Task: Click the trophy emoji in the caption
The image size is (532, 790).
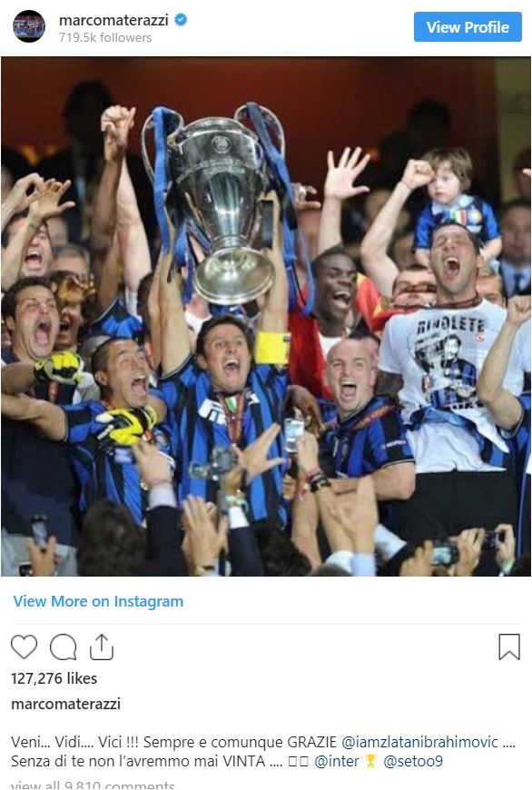Action: [370, 761]
